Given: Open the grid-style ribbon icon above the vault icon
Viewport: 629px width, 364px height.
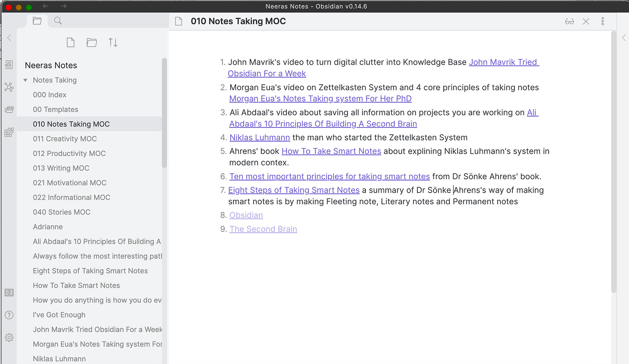Looking at the screenshot, I should (x=9, y=132).
